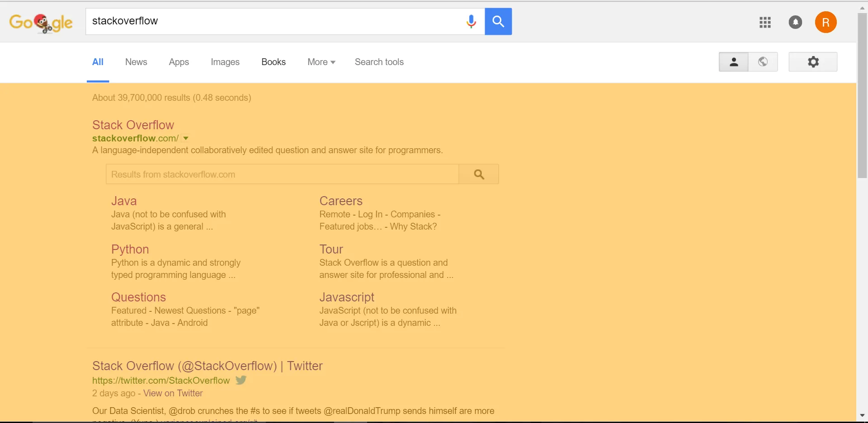868x423 pixels.
Task: Click the stackoverflow.com/ green URL
Action: (x=135, y=138)
